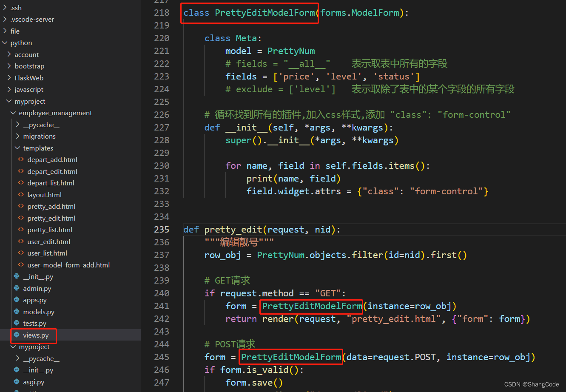The width and height of the screenshot is (566, 392).
Task: Collapse the python folder
Action: (5, 43)
